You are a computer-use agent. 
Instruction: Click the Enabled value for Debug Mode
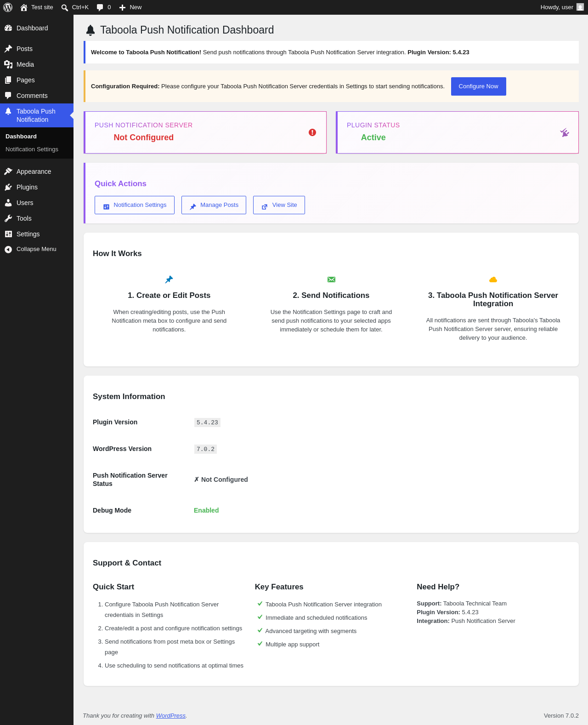[206, 510]
